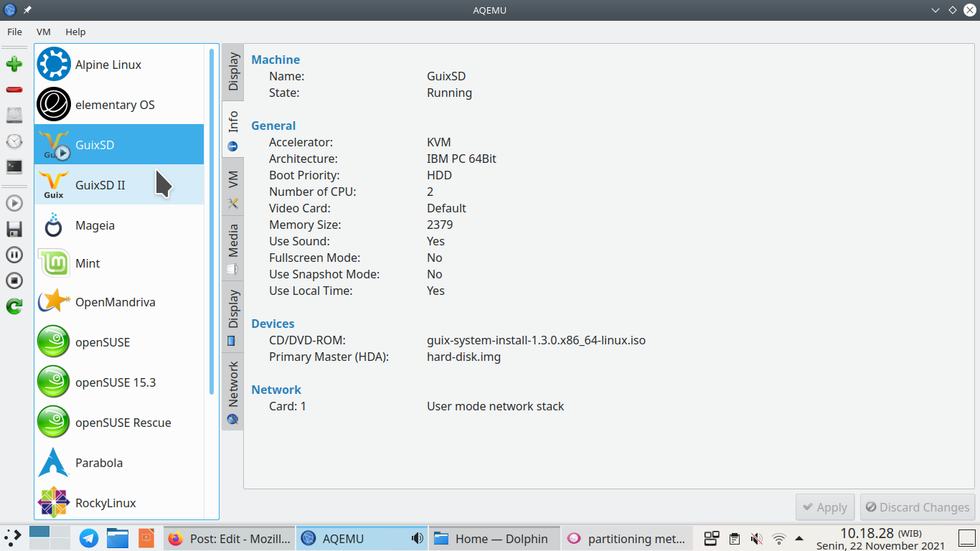Open the terminal QEMU monitor icon
Screen dimensions: 980x551
tap(14, 166)
